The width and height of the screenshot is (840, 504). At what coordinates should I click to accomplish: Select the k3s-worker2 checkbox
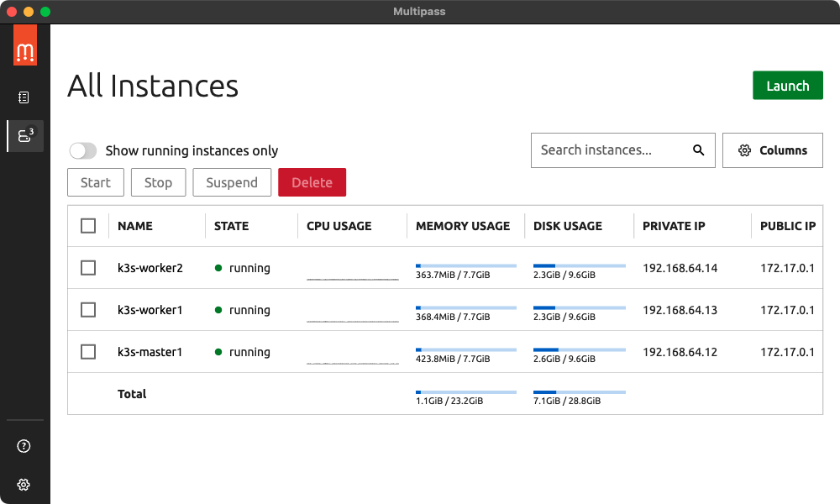88,268
